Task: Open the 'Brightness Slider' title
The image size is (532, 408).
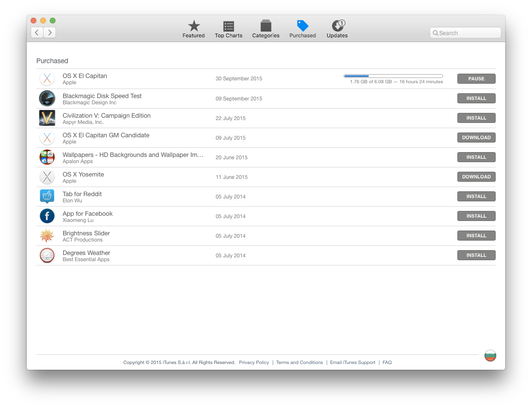Action: 86,233
